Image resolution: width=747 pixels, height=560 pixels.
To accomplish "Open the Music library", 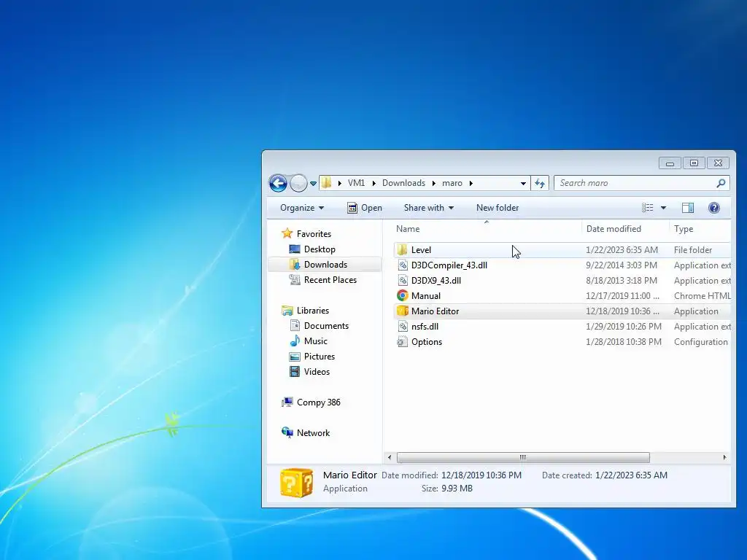I will 315,341.
